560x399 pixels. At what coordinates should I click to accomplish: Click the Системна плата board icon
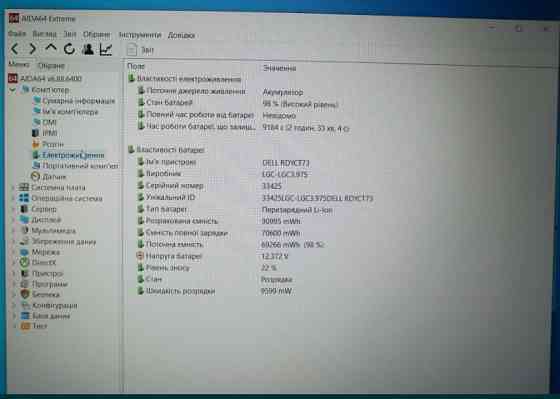(x=24, y=187)
